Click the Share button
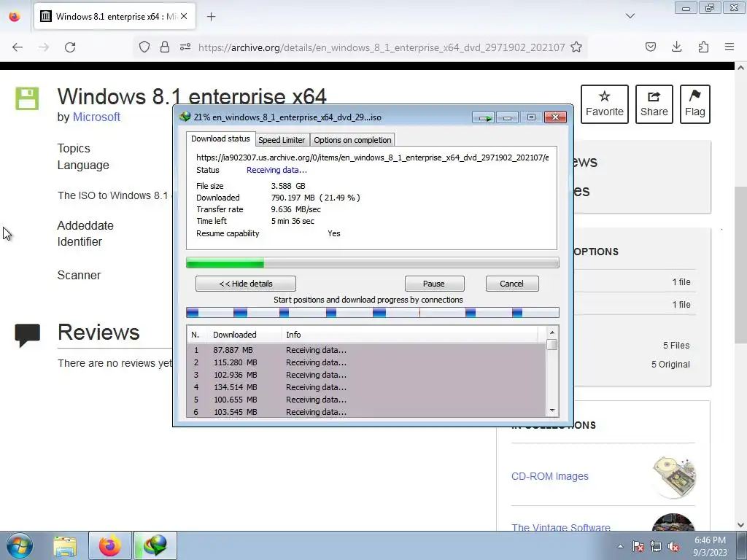This screenshot has width=747, height=560. pyautogui.click(x=654, y=104)
